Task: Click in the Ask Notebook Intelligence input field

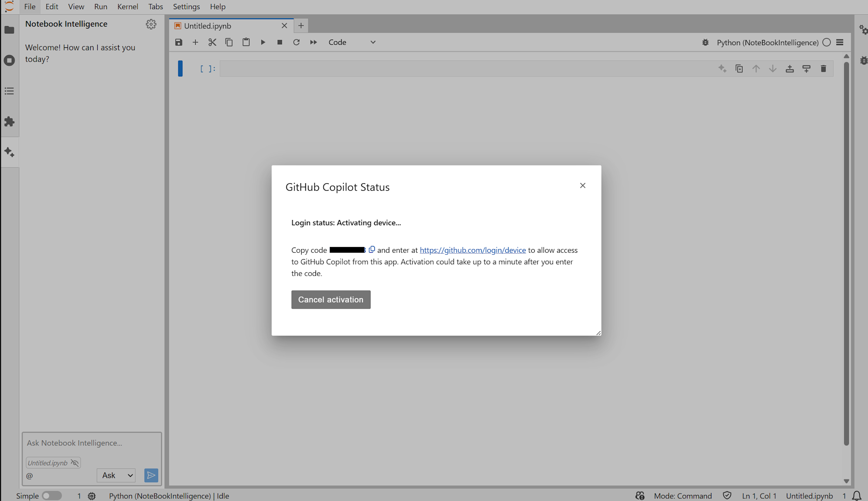Action: (x=92, y=443)
